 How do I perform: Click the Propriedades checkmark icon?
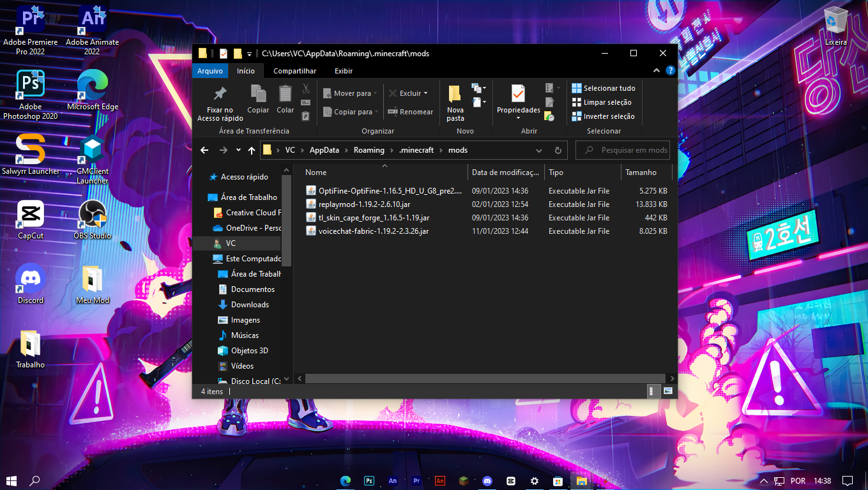click(518, 94)
